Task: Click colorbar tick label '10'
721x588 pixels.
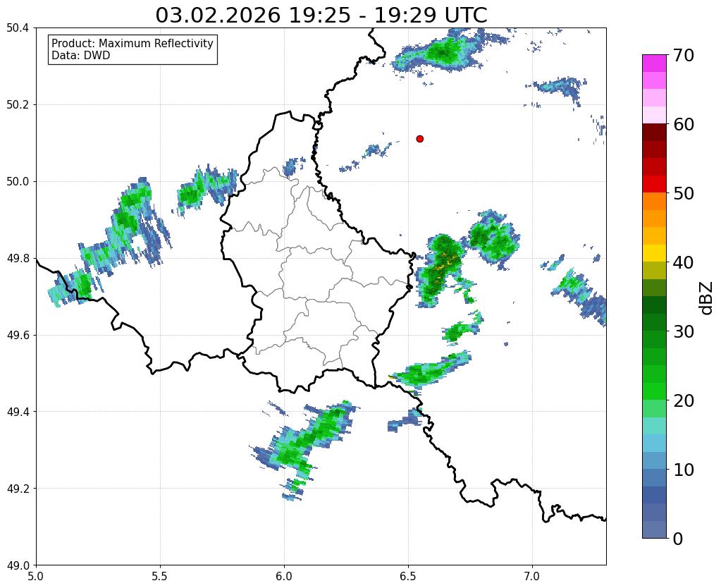Action: tap(684, 470)
